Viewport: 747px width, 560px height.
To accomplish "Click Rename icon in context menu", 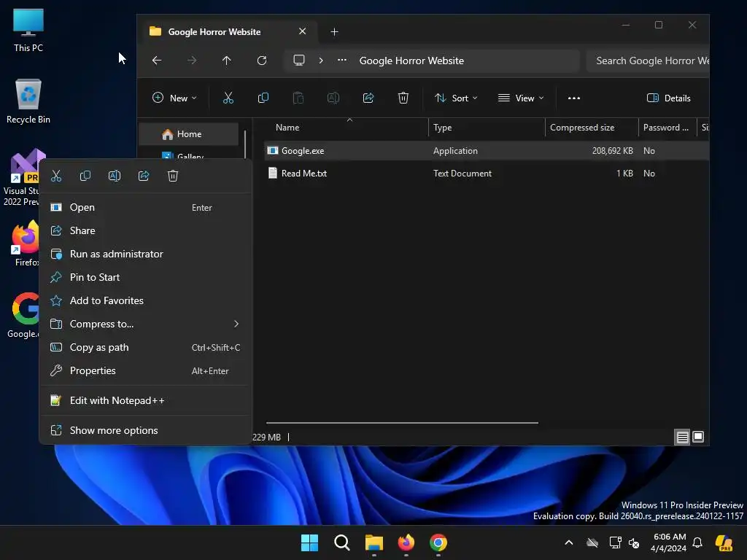I will click(x=115, y=176).
